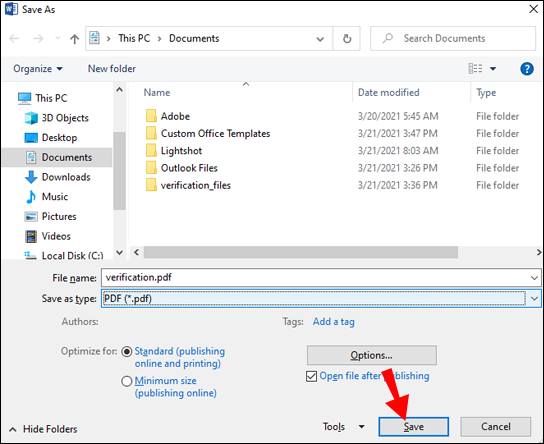Click the Search Documents field

tap(453, 39)
